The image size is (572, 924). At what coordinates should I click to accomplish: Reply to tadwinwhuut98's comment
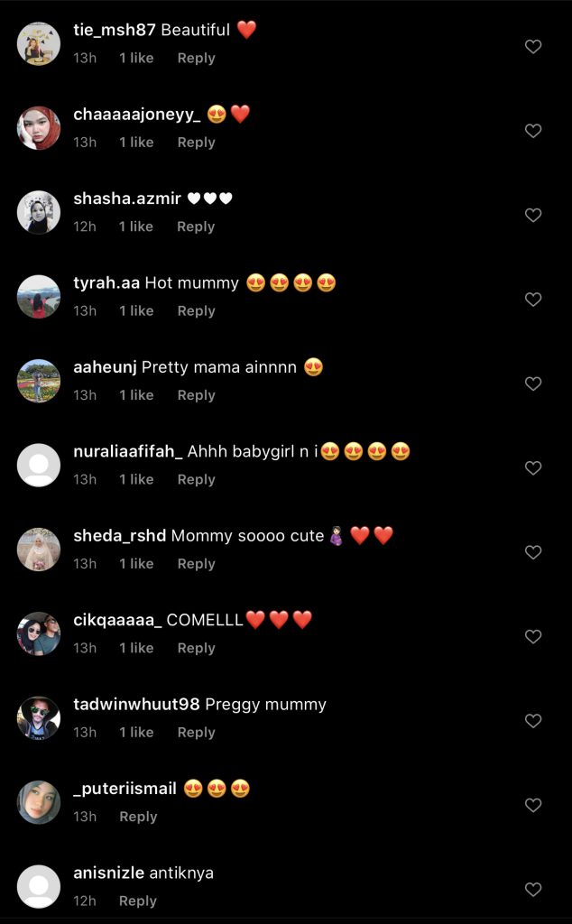point(196,733)
